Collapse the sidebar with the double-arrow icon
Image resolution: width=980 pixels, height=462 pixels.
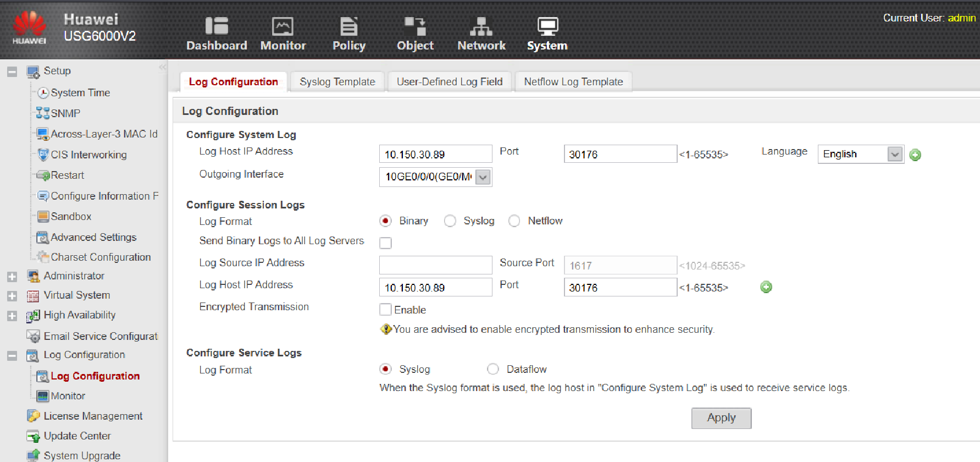[x=162, y=68]
